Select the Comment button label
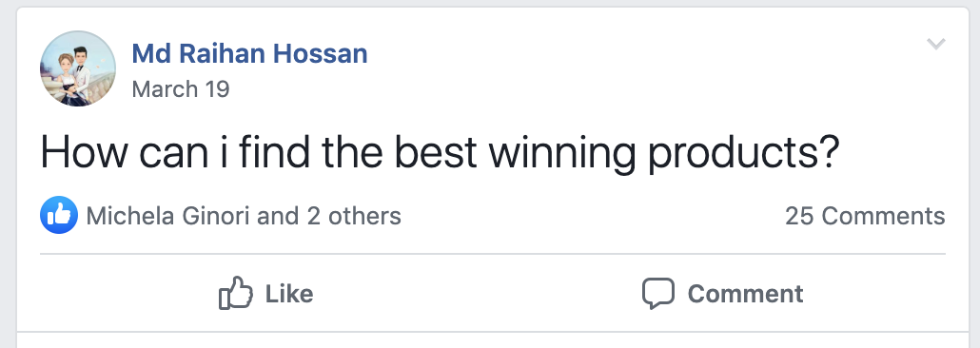Screen dimensions: 980x348 tap(745, 294)
